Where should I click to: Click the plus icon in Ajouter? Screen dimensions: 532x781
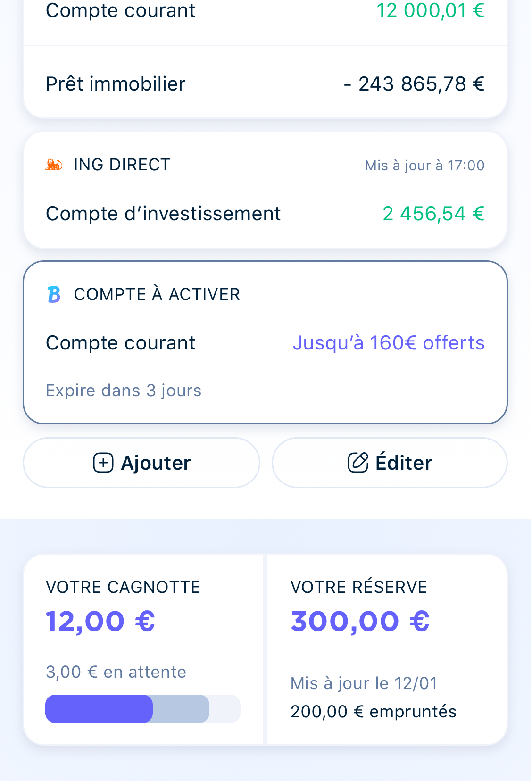[103, 463]
